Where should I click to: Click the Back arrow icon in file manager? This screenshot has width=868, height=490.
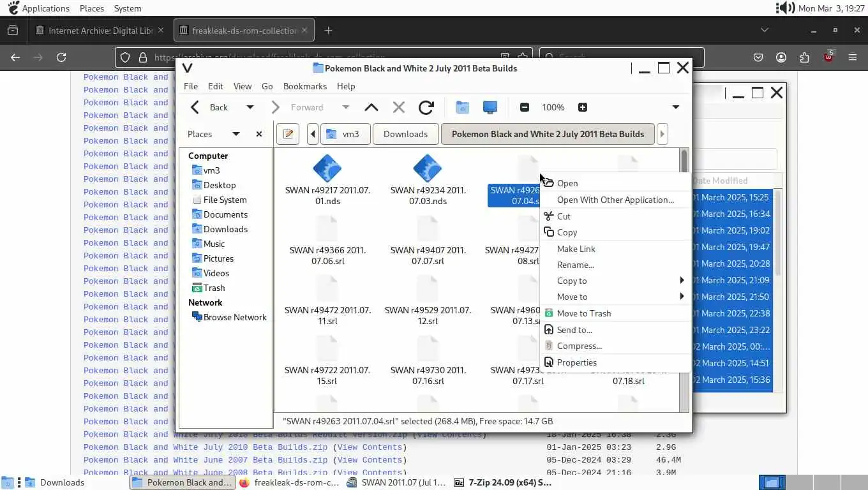click(195, 107)
